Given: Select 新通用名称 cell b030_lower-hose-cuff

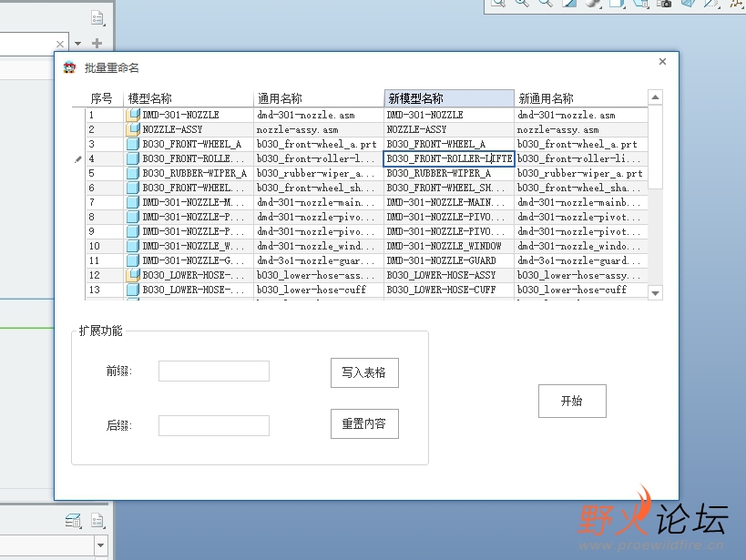Looking at the screenshot, I should pos(581,290).
